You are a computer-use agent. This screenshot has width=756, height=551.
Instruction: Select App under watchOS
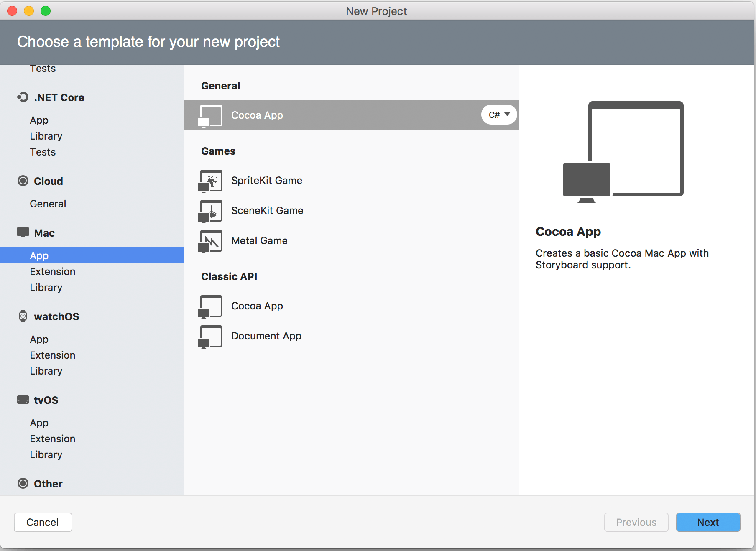pyautogui.click(x=92, y=339)
